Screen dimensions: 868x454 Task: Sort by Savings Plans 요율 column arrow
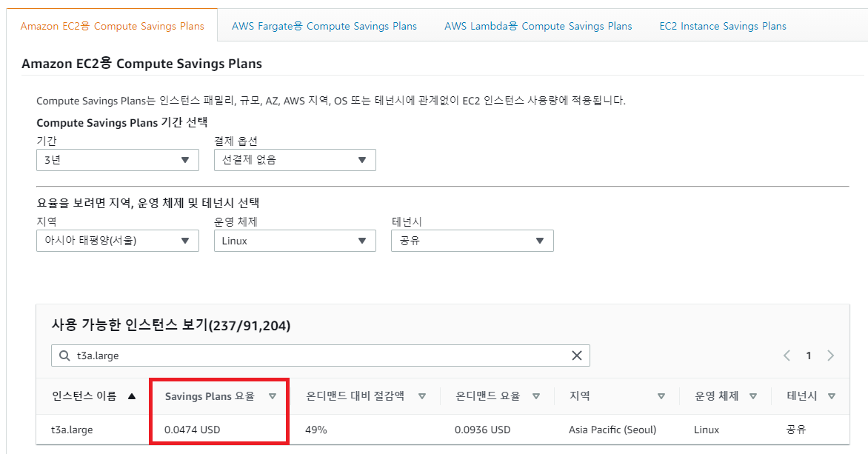click(x=273, y=396)
